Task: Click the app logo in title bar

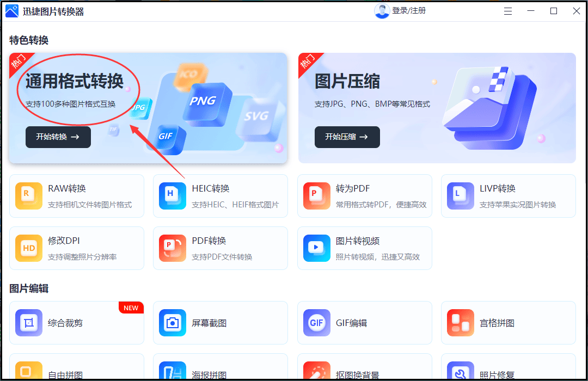Action: (12, 10)
